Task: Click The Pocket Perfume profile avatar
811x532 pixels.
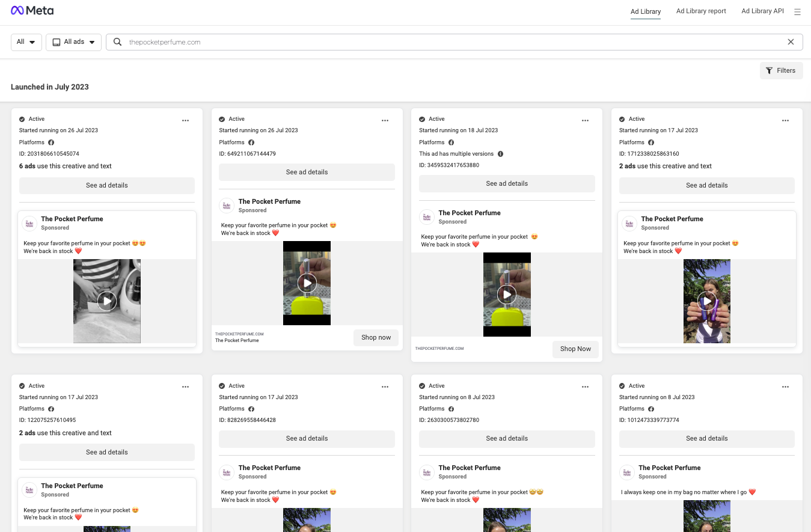Action: (x=29, y=223)
